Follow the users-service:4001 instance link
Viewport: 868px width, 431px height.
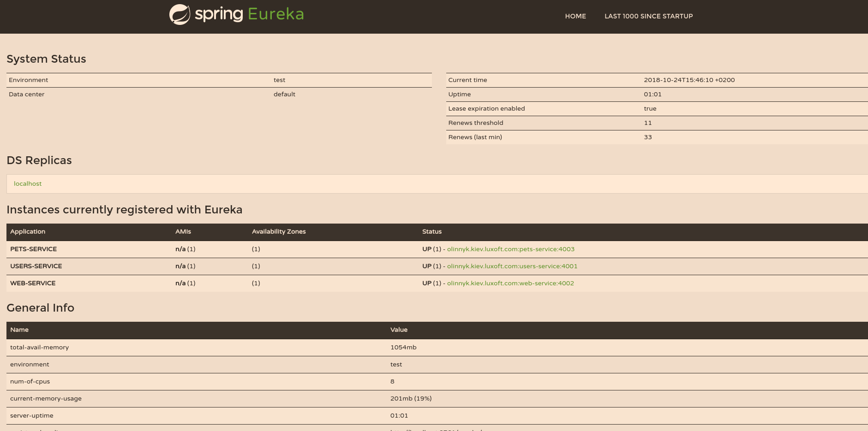(x=512, y=266)
